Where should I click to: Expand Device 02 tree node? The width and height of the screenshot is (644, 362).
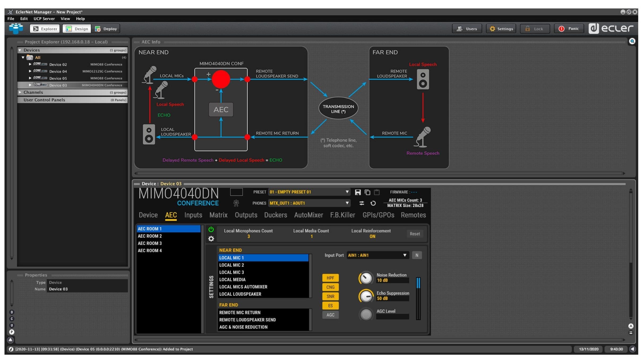coord(30,64)
